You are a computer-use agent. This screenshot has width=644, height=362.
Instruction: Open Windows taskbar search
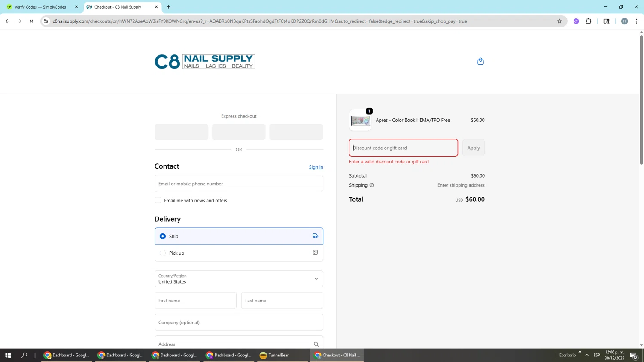[24, 355]
